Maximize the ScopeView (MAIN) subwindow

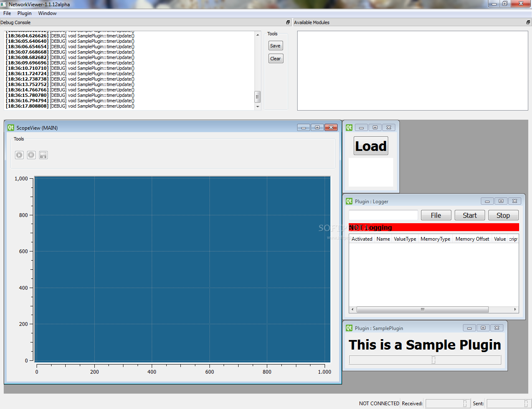[317, 128]
